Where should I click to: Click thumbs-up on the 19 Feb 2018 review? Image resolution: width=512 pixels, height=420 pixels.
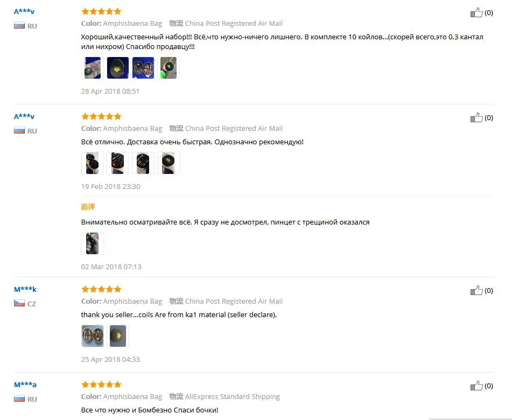(x=476, y=117)
